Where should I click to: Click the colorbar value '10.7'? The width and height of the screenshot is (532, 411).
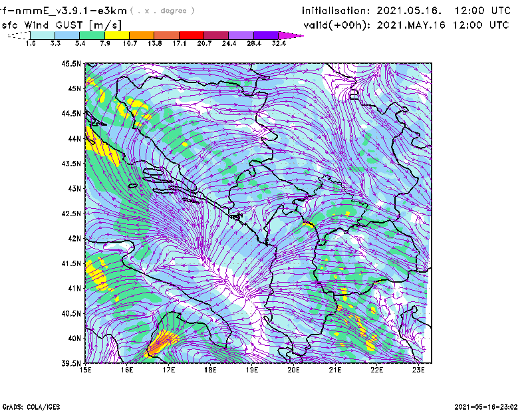point(130,43)
